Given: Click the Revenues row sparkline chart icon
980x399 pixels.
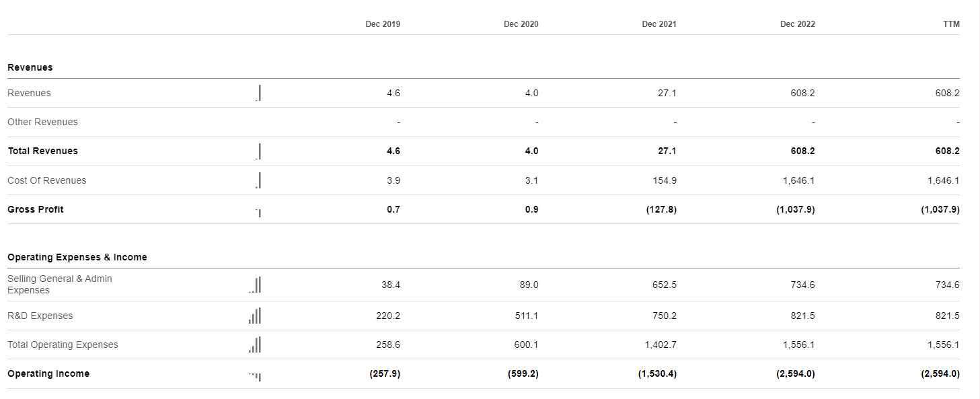Looking at the screenshot, I should (258, 93).
